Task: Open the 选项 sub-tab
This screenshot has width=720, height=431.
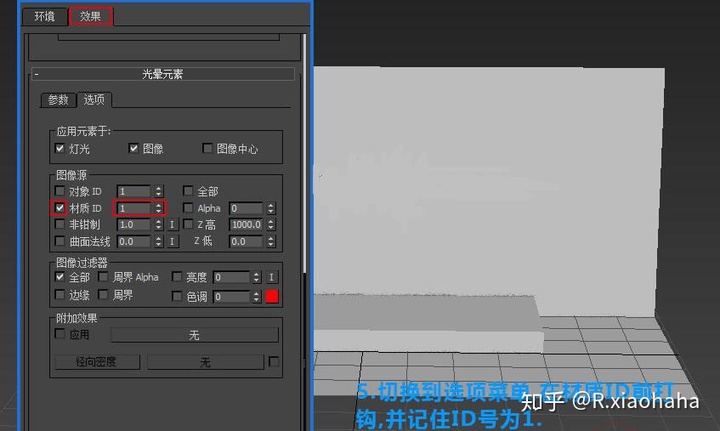Action: click(x=94, y=100)
